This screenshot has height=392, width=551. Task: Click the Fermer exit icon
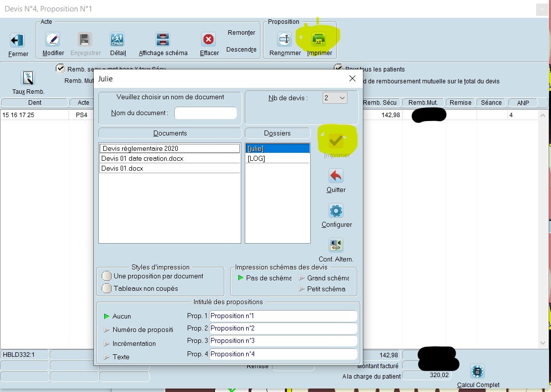17,41
